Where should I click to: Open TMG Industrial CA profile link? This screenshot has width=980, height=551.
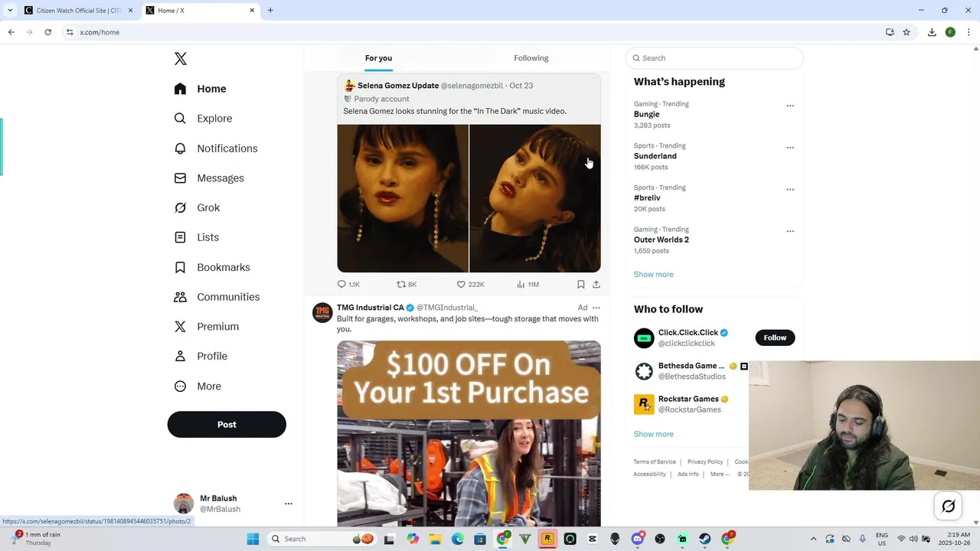click(371, 308)
